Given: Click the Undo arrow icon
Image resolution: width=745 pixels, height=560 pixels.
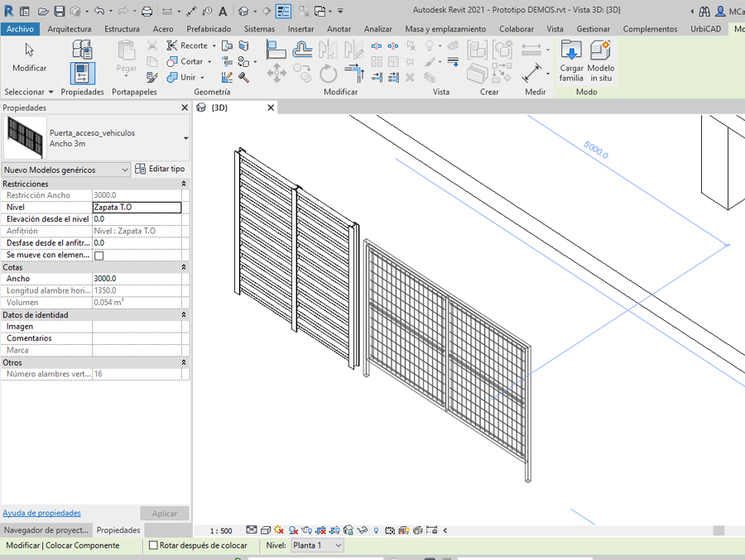Looking at the screenshot, I should tap(99, 12).
